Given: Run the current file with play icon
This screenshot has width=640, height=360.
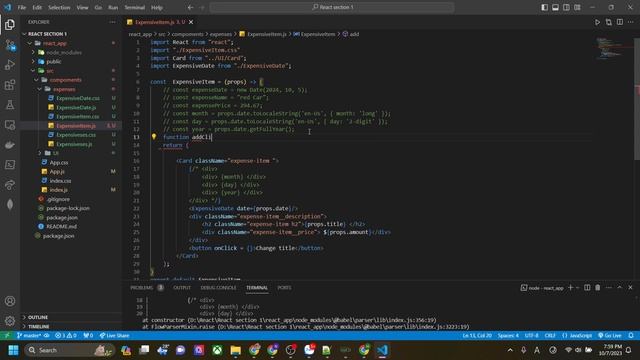Looking at the screenshot, I should click(x=597, y=22).
